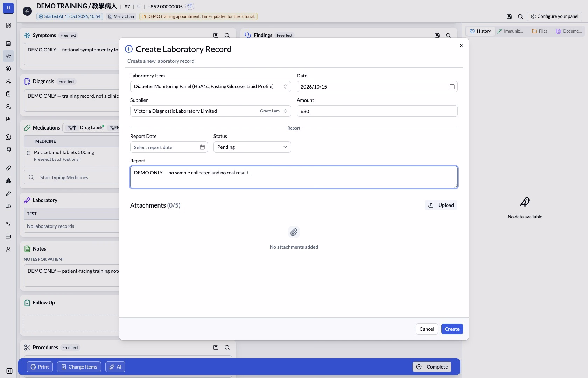This screenshot has width=588, height=378.
Task: Click into the Report text area
Action: click(x=294, y=177)
